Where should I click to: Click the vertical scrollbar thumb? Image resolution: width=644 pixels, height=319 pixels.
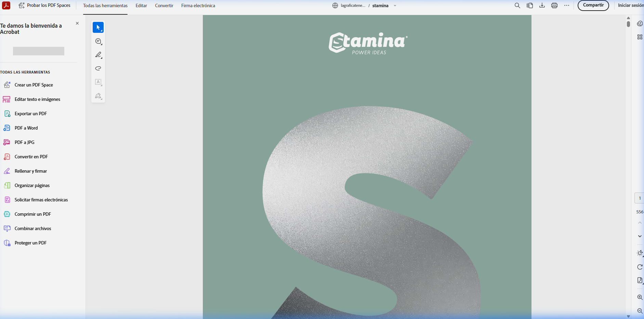(628, 24)
